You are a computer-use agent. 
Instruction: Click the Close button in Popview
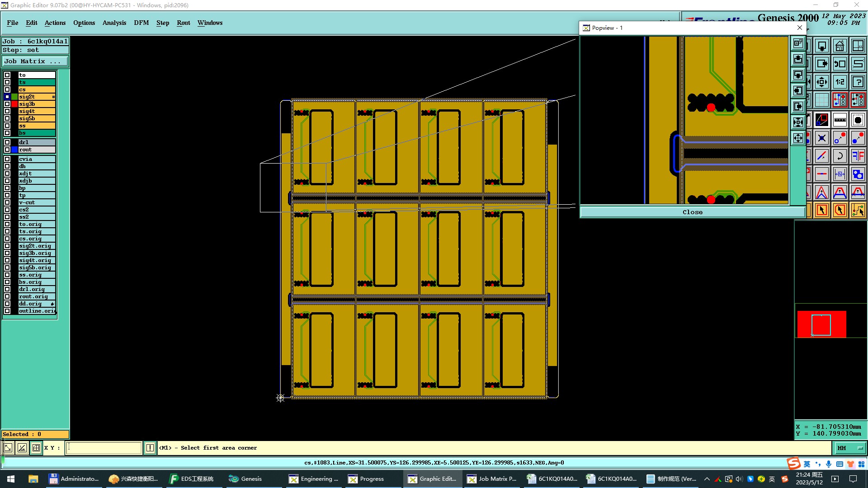(692, 212)
